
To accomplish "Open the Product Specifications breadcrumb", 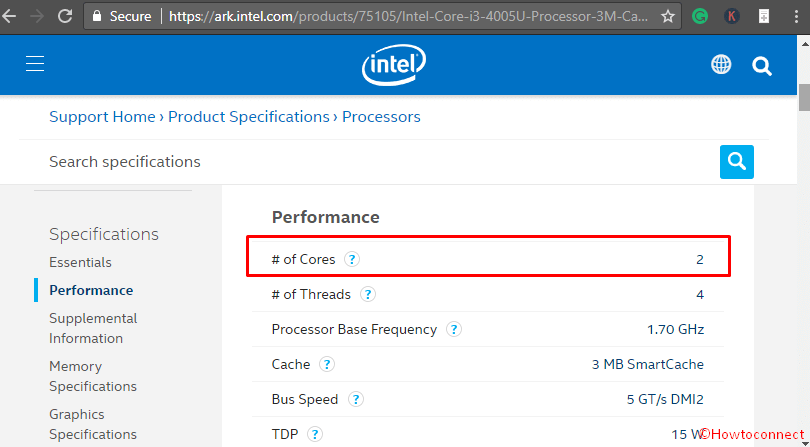I will click(x=249, y=117).
